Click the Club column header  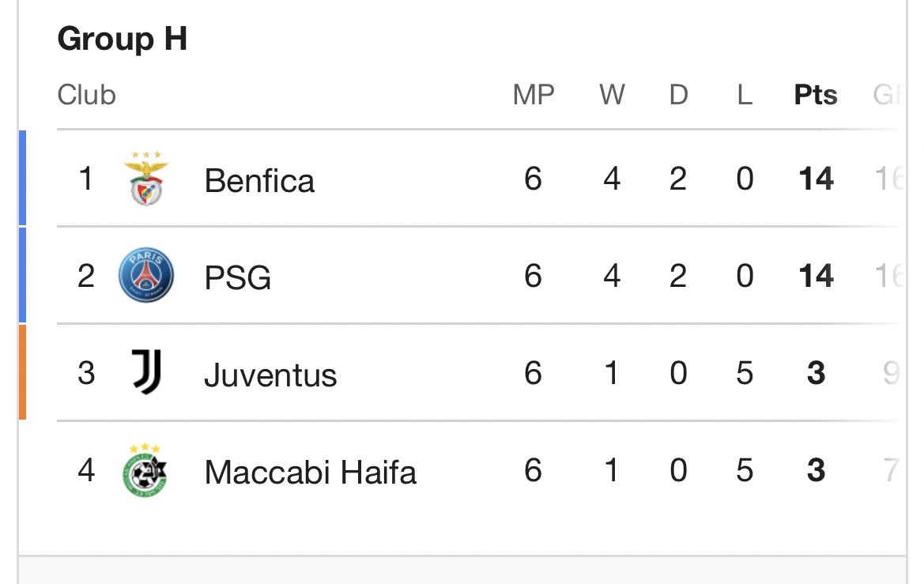pos(87,95)
